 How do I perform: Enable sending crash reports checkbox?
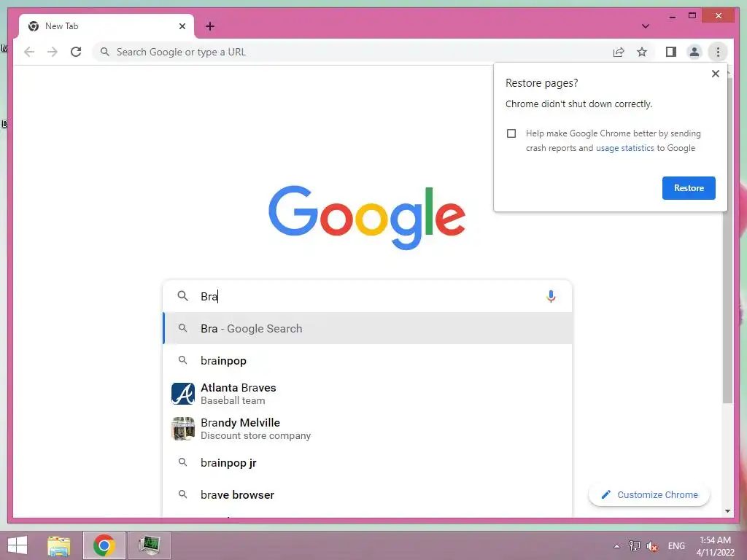(511, 133)
